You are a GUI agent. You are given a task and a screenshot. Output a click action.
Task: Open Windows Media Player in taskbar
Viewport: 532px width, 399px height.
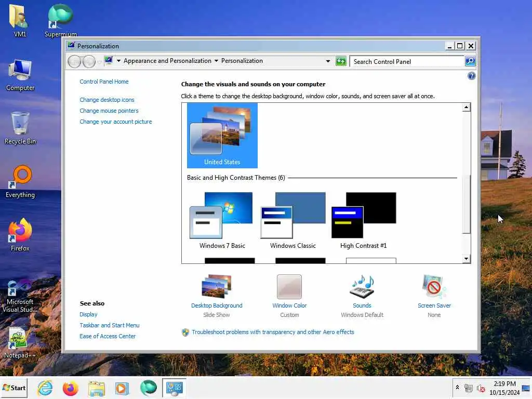(122, 388)
